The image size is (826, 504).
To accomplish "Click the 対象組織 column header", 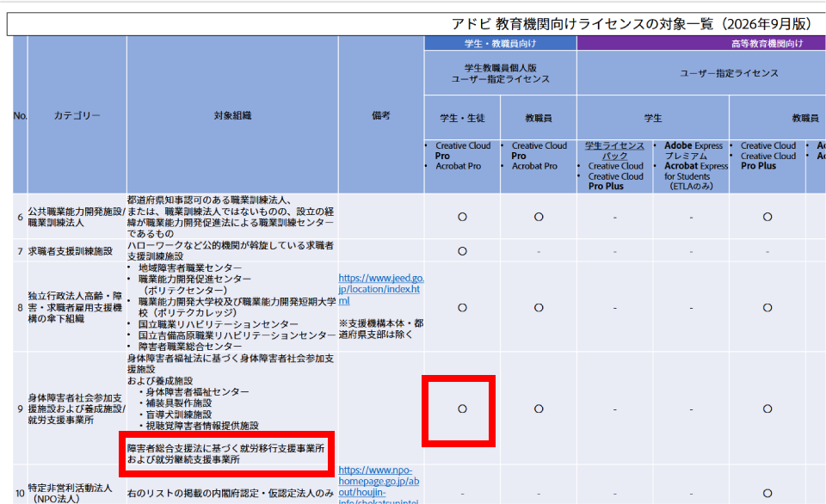I will [x=232, y=115].
